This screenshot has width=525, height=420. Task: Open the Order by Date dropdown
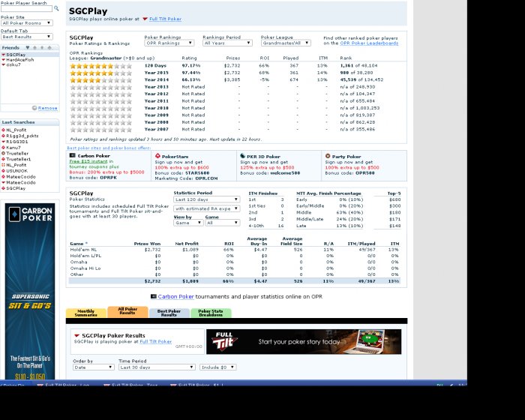tap(94, 367)
